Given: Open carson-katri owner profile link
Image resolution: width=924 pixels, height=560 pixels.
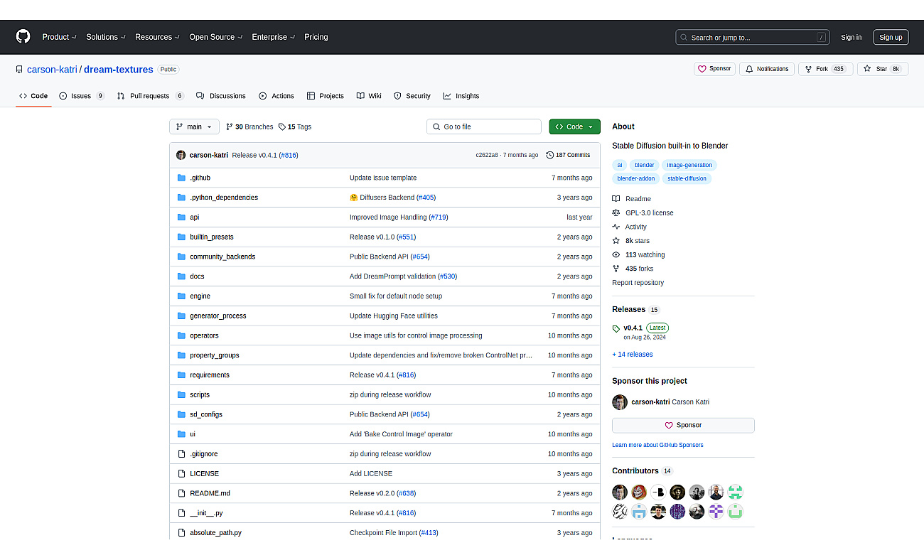Looking at the screenshot, I should (53, 70).
